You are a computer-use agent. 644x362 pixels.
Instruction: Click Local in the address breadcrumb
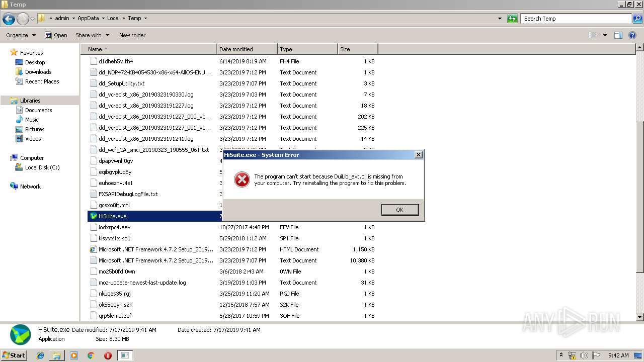(113, 18)
